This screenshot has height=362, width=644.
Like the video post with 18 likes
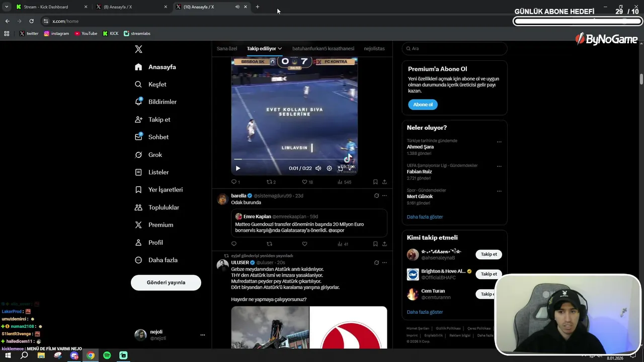307,182
